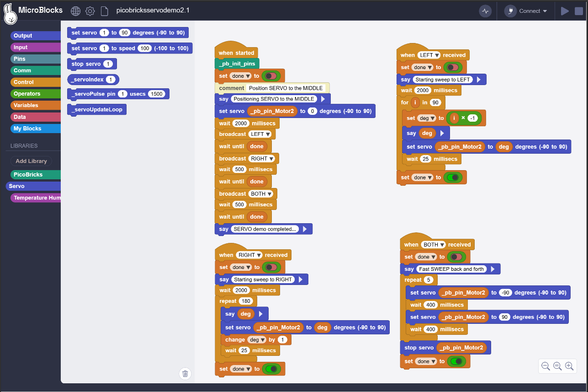Toggle green boolean at end of LEFT script
This screenshot has height=392, width=588.
coord(453,177)
